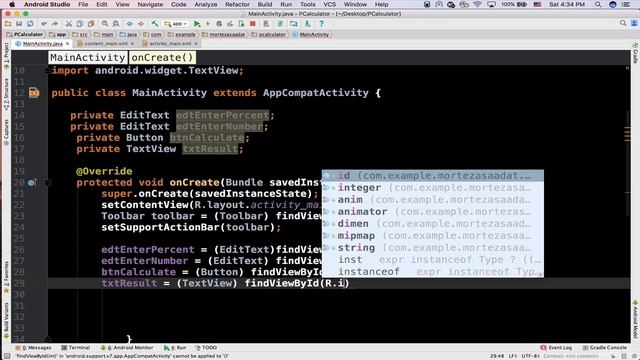Click the PCalculator breadcrumb
This screenshot has height=360, width=640.
point(24,34)
